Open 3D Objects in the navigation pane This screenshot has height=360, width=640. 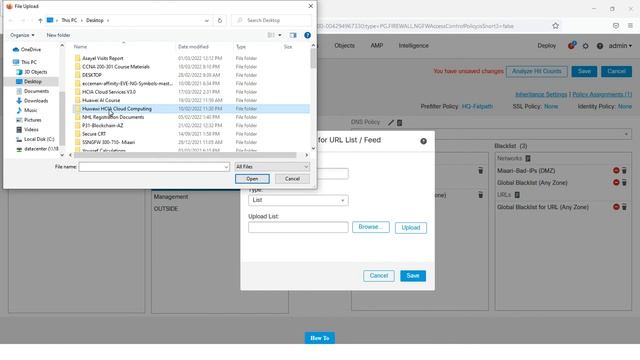click(x=32, y=72)
